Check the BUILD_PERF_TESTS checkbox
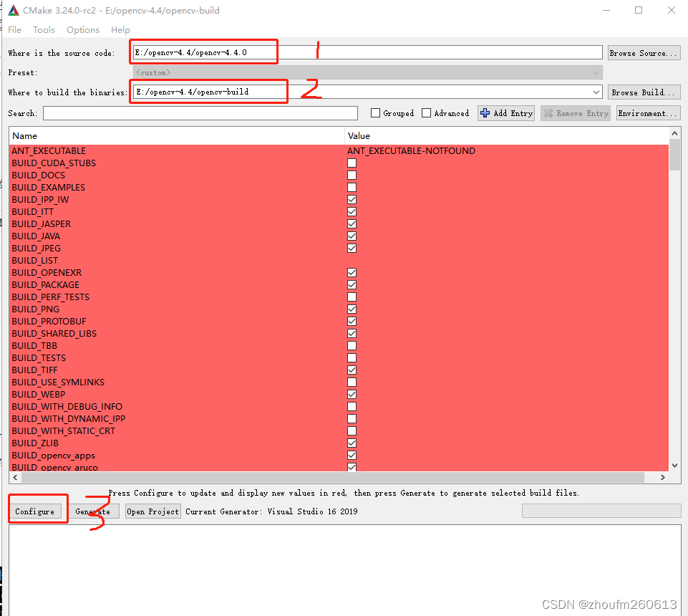 [x=352, y=297]
